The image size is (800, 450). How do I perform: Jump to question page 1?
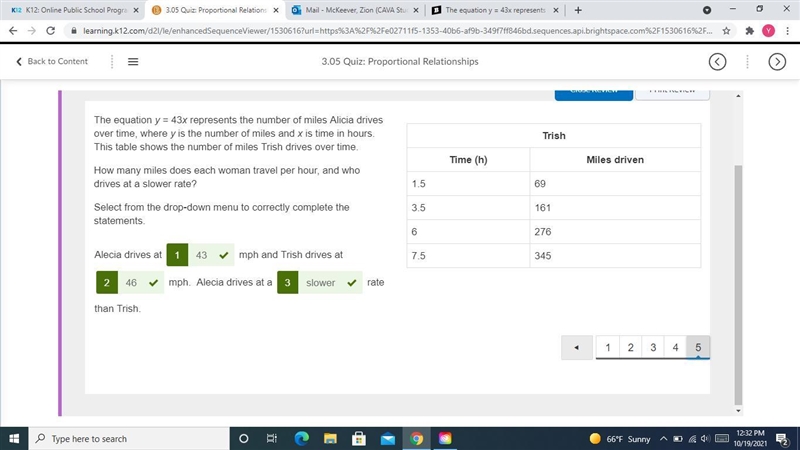608,347
